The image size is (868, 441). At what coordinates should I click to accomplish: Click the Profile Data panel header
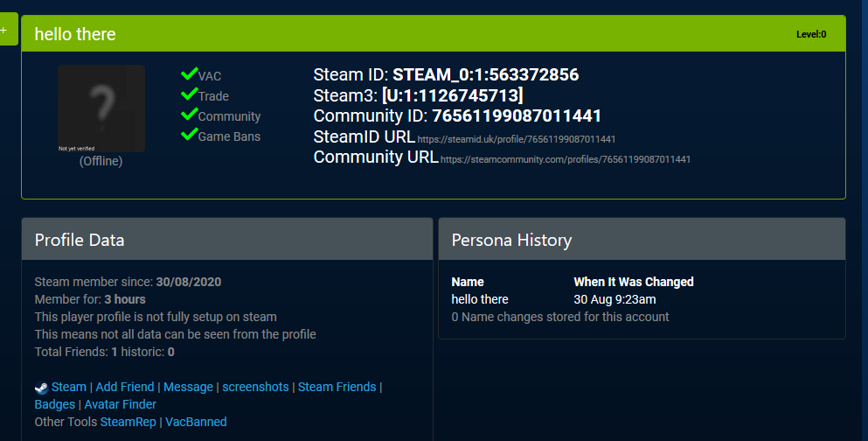[227, 240]
